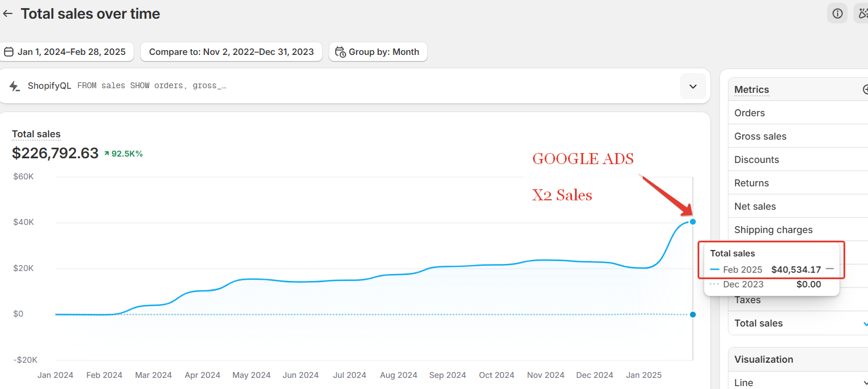Screen dimensions: 868x389
Task: Select Net sales in the Metrics list
Action: pyautogui.click(x=755, y=206)
